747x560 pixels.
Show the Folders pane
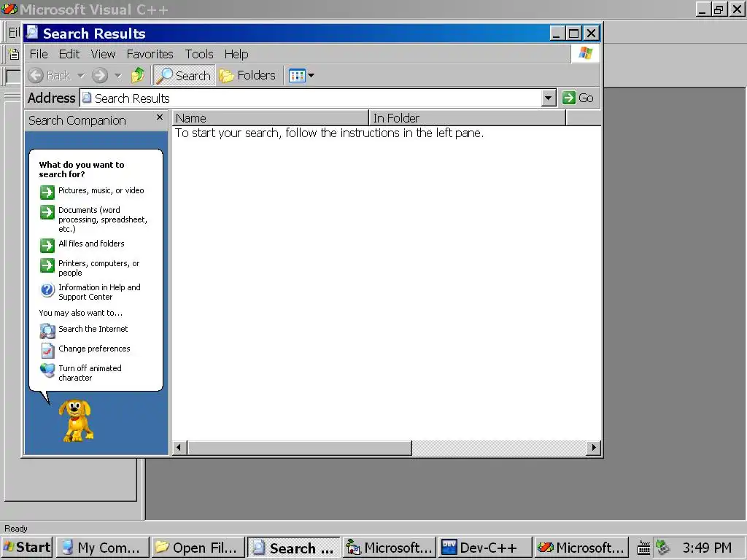coord(248,75)
